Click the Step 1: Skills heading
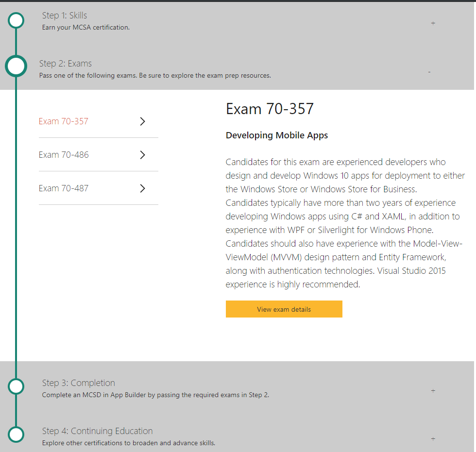Viewport: 476px width, 452px height. 64,16
